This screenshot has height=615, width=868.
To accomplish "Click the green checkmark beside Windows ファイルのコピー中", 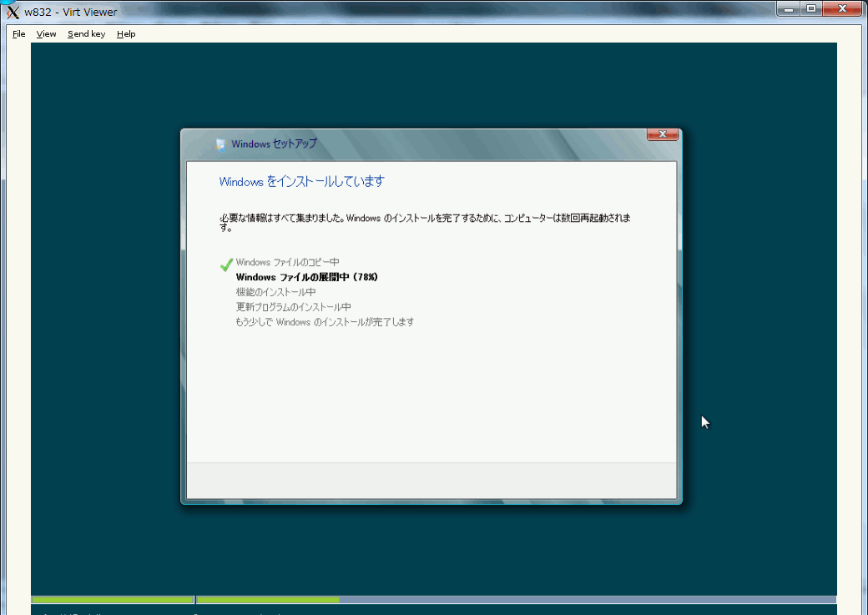I will tap(226, 265).
